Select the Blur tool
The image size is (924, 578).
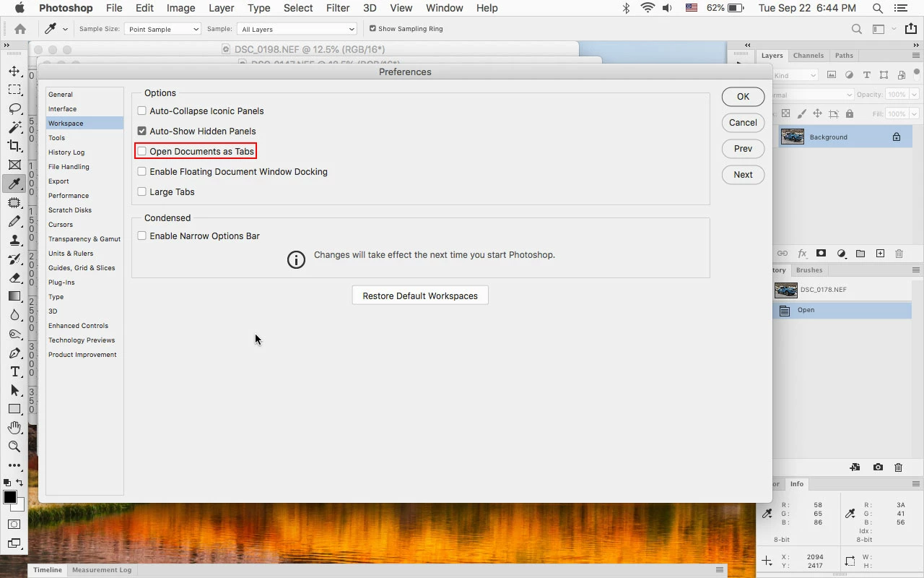[x=14, y=315]
